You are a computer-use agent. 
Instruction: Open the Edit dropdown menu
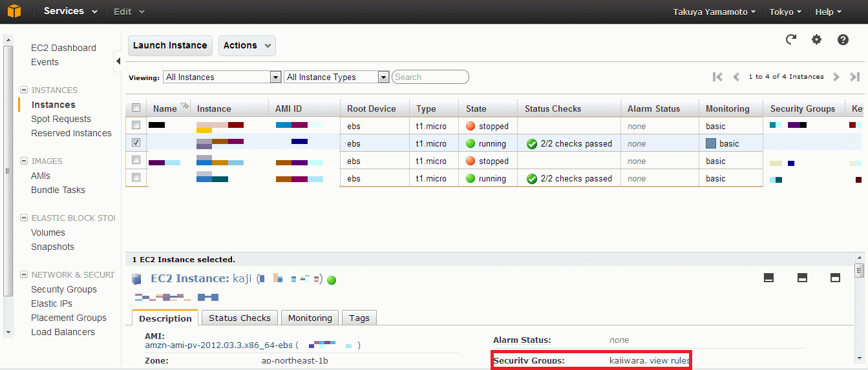tap(129, 12)
